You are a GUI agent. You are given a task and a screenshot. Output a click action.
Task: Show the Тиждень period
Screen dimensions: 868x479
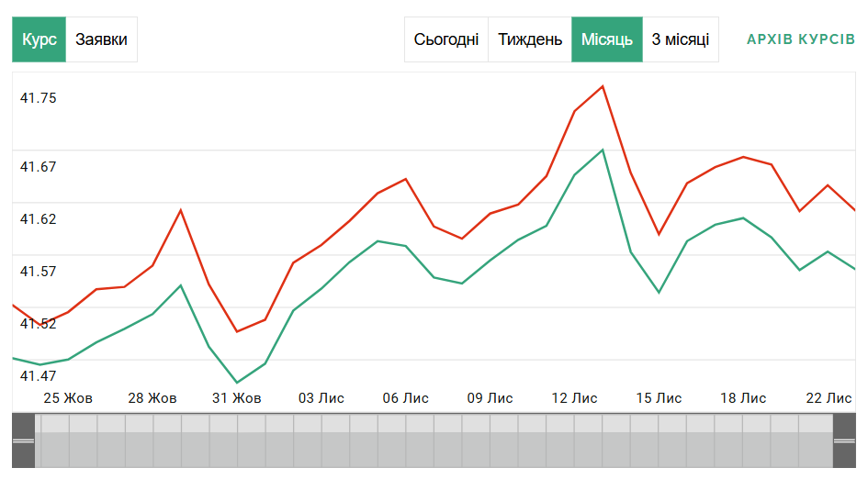[x=530, y=39]
